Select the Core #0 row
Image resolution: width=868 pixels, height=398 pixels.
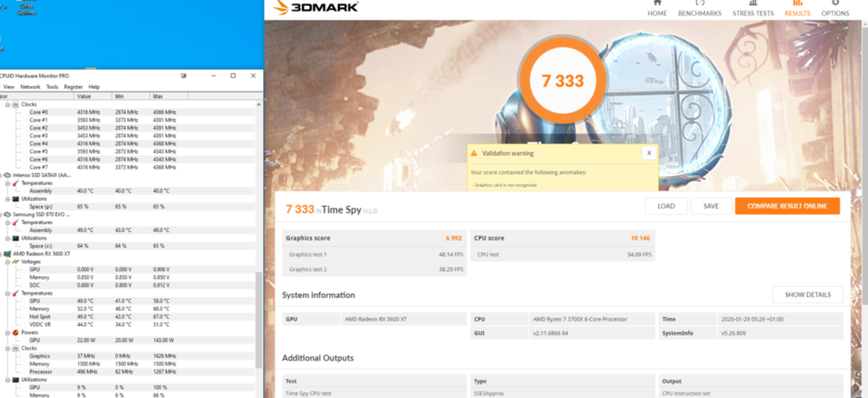click(128, 112)
